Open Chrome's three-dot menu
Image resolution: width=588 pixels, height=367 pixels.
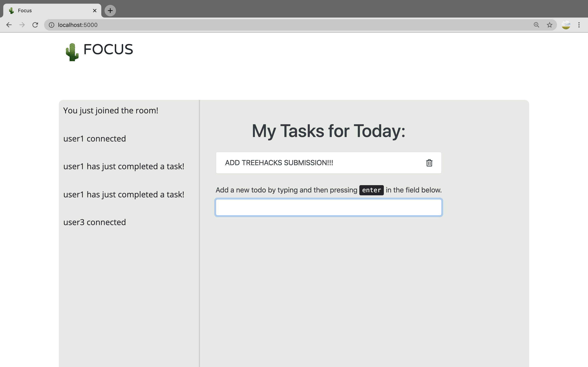click(579, 25)
